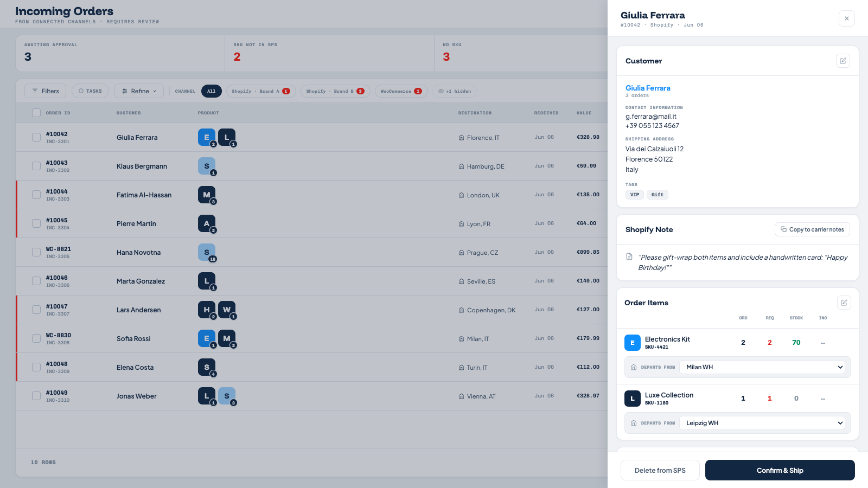
Task: Open Giulia Ferrara customer link
Action: (648, 88)
